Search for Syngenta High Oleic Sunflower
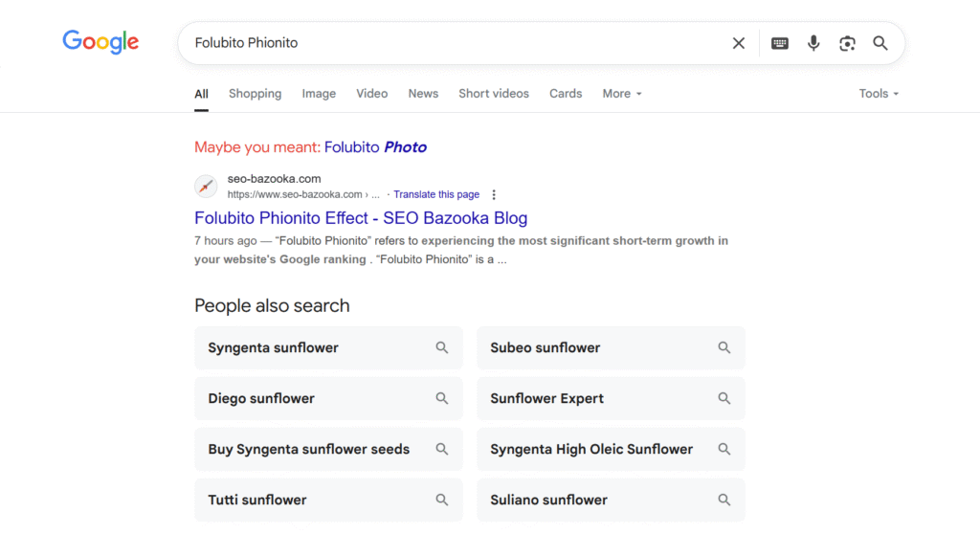The height and width of the screenshot is (557, 980). point(611,449)
